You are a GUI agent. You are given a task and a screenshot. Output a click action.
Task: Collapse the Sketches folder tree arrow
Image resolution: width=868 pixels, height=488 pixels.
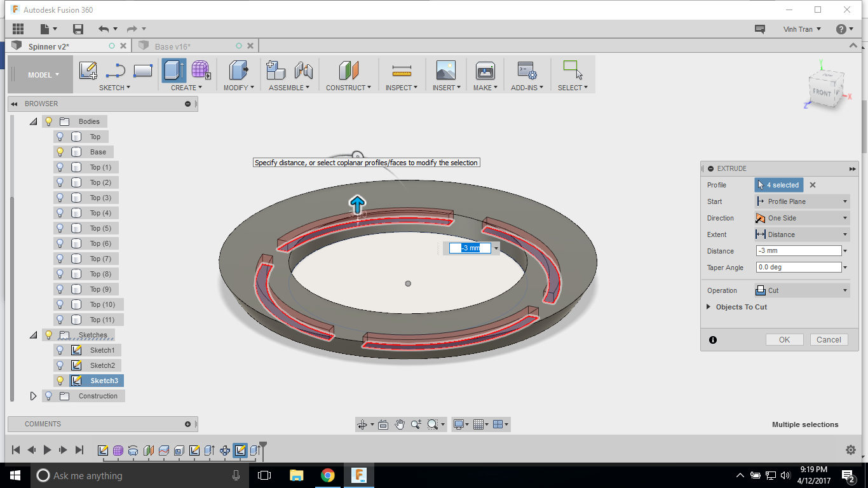pos(34,335)
